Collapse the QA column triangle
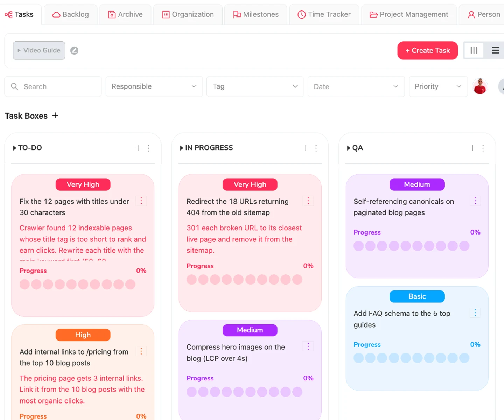 (x=348, y=148)
